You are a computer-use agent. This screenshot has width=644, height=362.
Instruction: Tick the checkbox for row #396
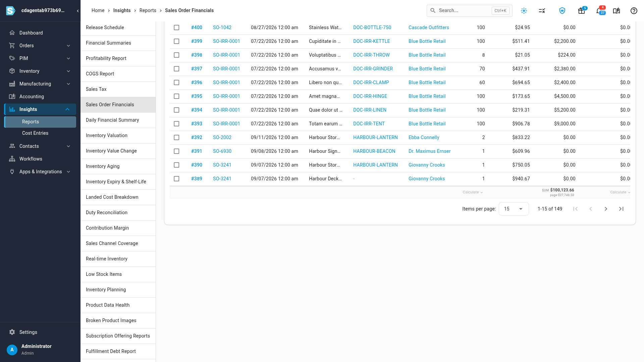[x=176, y=82]
